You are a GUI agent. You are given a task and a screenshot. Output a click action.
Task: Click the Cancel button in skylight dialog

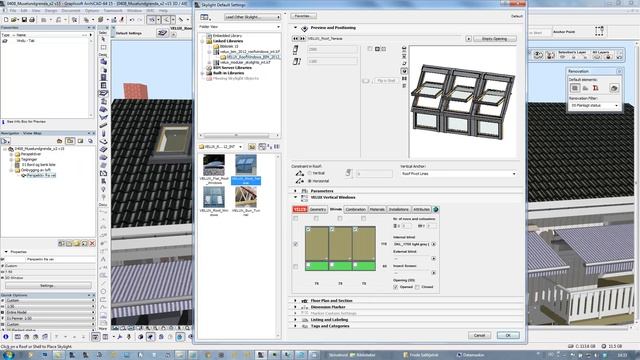tap(479, 335)
